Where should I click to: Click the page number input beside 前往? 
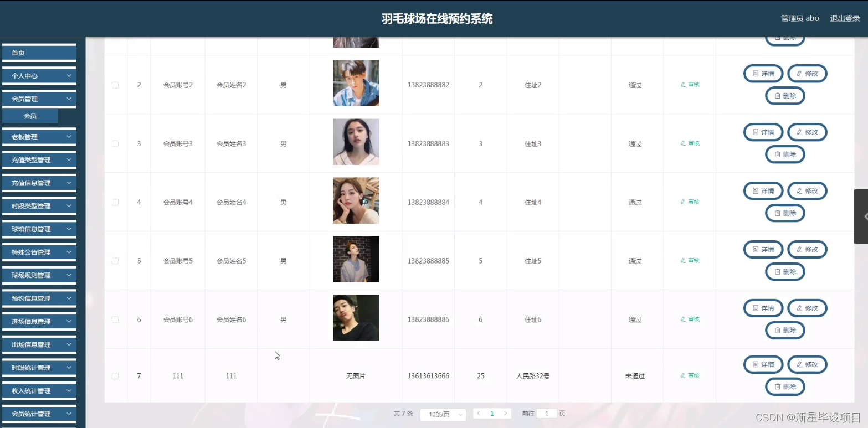[546, 413]
